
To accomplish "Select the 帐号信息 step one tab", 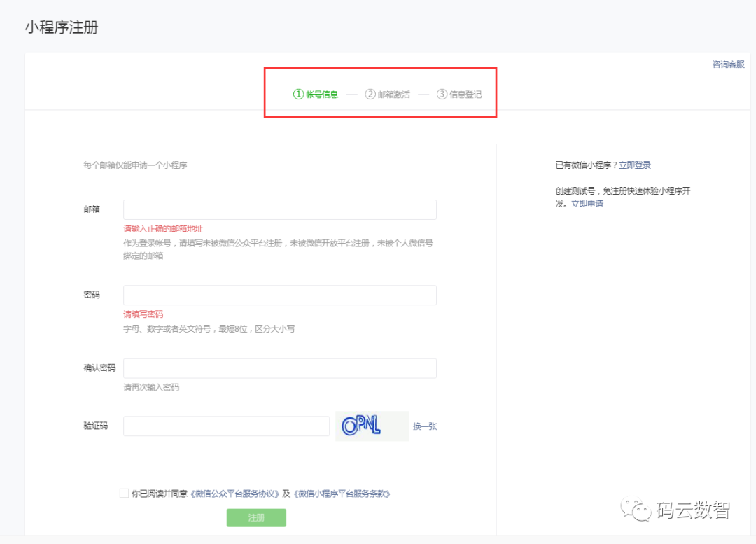I will (316, 95).
